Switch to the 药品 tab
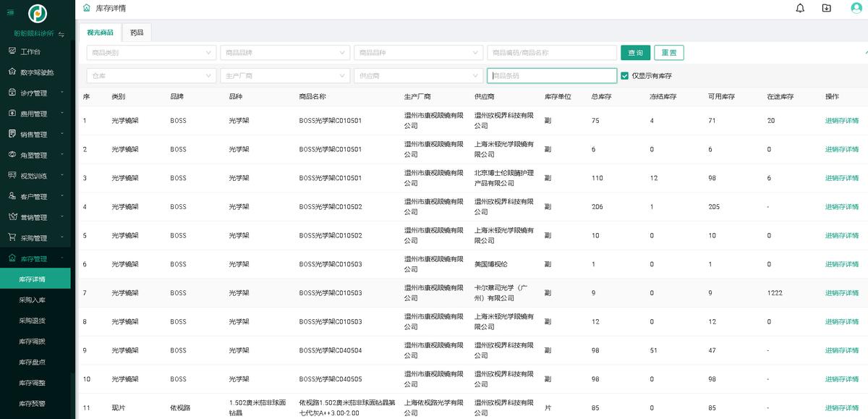 click(137, 33)
